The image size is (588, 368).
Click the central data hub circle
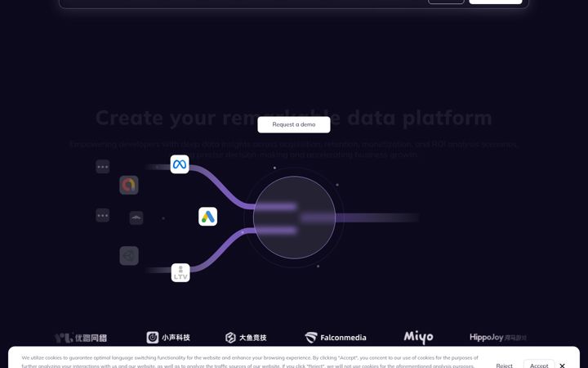(x=294, y=218)
